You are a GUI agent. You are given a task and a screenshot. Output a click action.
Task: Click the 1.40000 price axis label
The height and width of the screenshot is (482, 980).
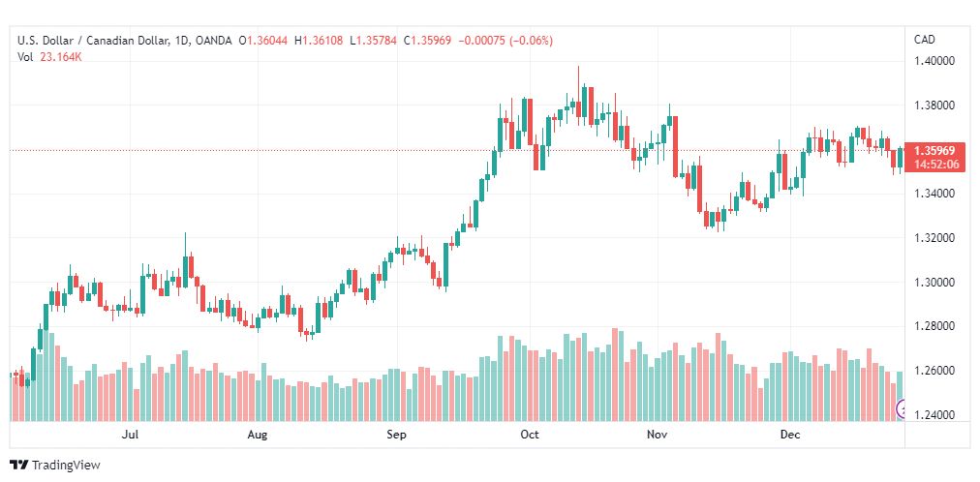pyautogui.click(x=936, y=61)
